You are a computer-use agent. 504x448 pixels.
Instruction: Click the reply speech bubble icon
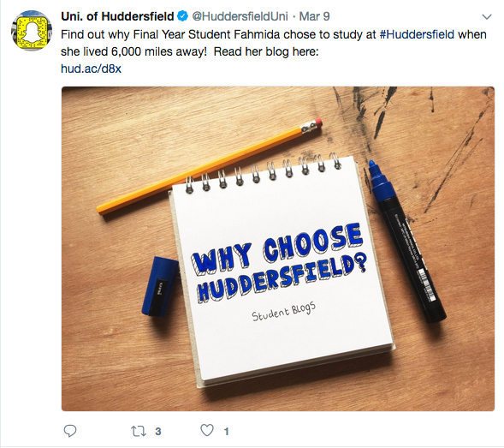(70, 431)
